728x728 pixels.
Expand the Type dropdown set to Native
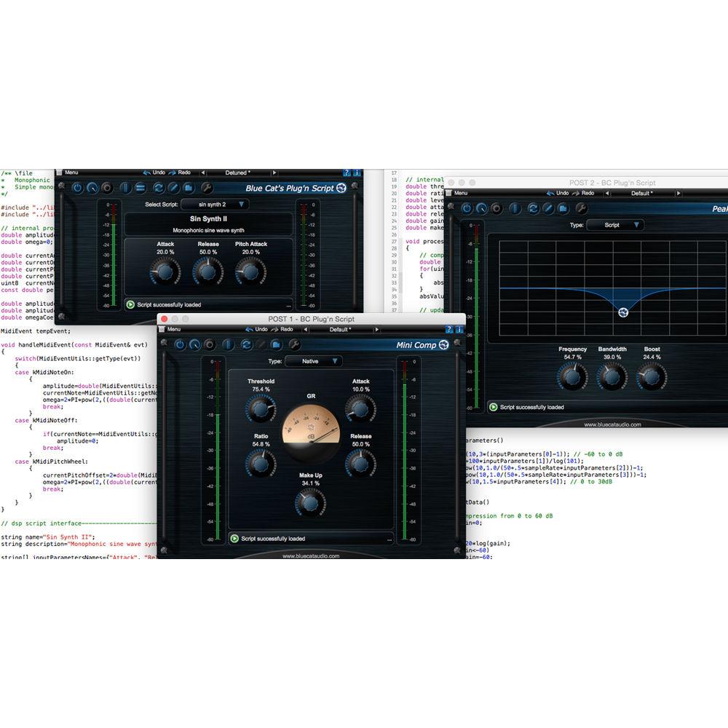pyautogui.click(x=314, y=361)
